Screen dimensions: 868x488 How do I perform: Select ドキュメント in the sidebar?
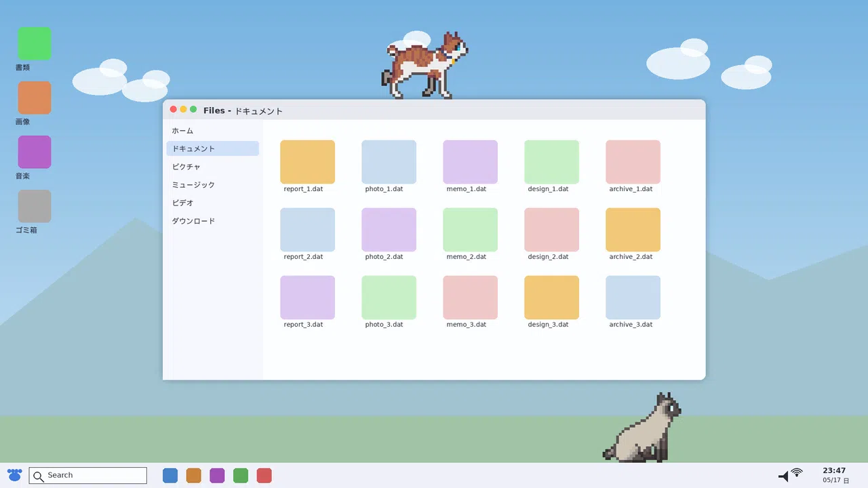213,148
